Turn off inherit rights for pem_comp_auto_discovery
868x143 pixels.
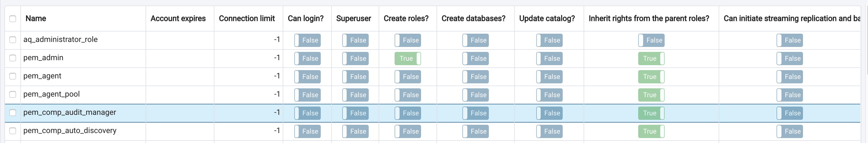pyautogui.click(x=651, y=131)
